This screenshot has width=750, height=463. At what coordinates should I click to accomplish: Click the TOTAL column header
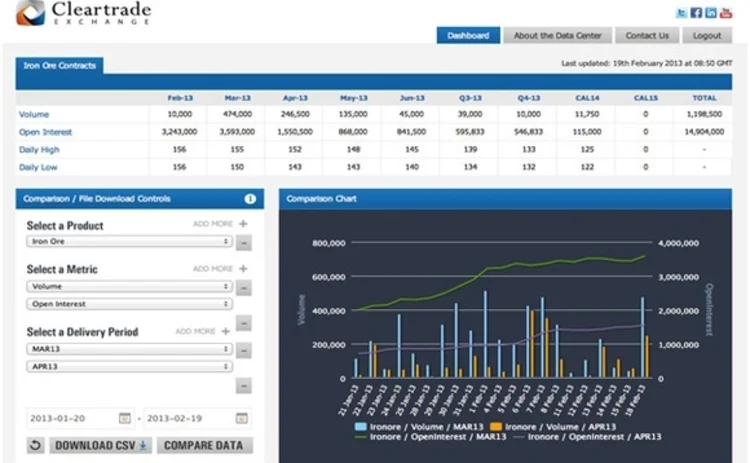(705, 98)
